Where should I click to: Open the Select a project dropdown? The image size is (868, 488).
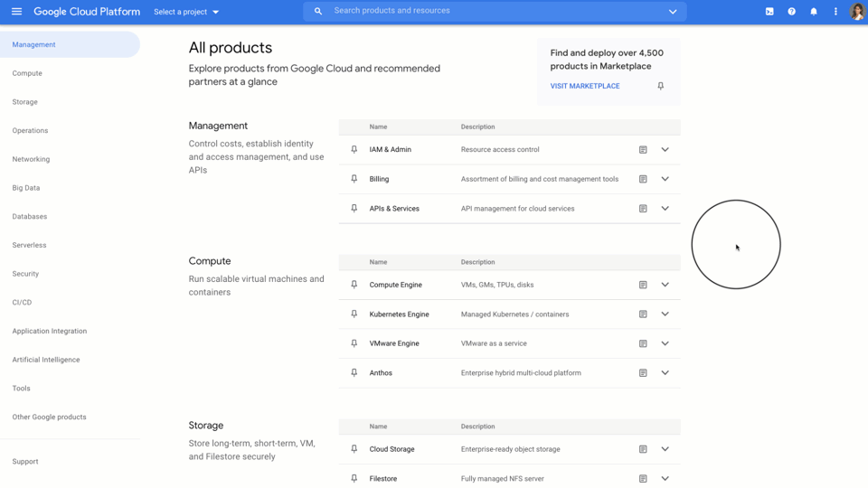tap(186, 12)
